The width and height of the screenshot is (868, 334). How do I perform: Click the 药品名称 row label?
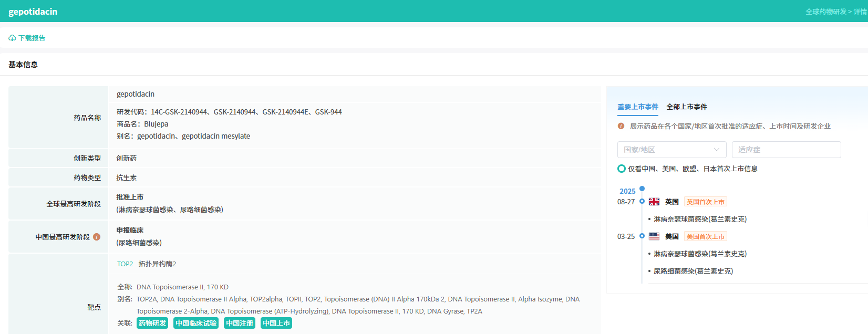point(87,118)
